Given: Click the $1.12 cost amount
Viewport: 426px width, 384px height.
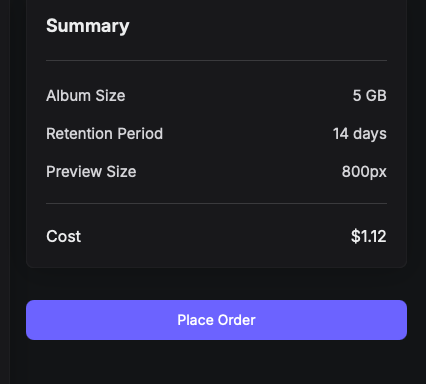Looking at the screenshot, I should click(369, 236).
